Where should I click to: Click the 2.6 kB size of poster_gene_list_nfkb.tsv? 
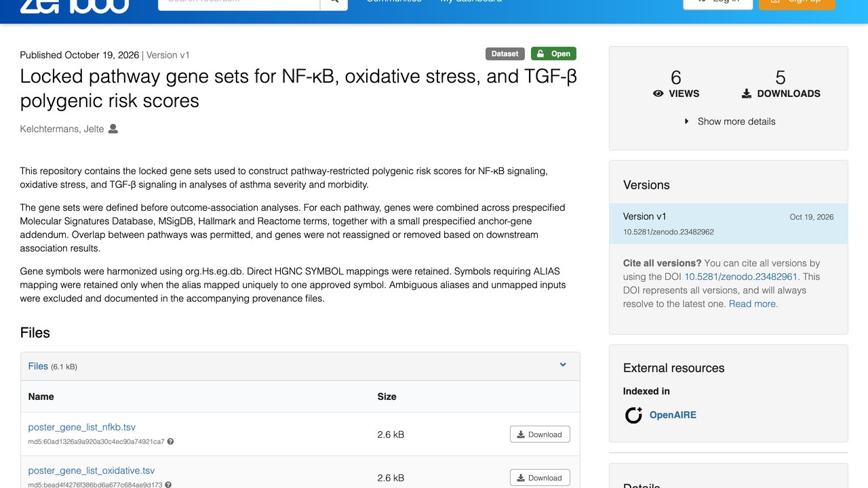point(391,434)
